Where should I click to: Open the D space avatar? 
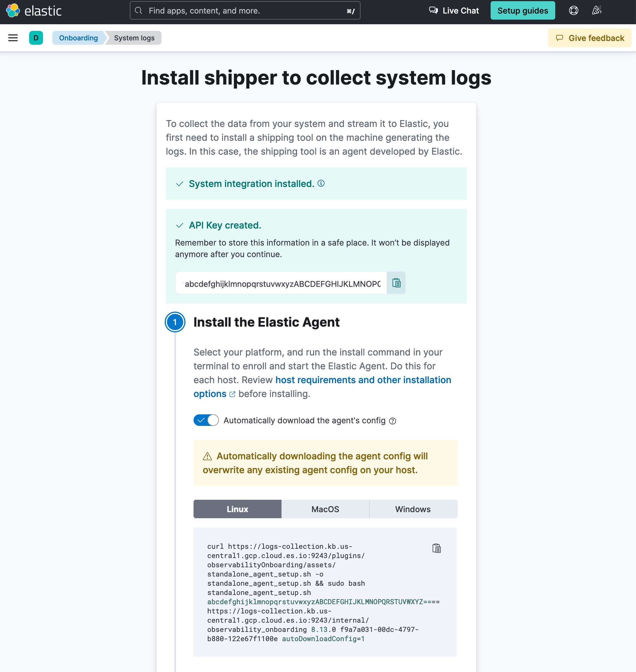pyautogui.click(x=36, y=38)
